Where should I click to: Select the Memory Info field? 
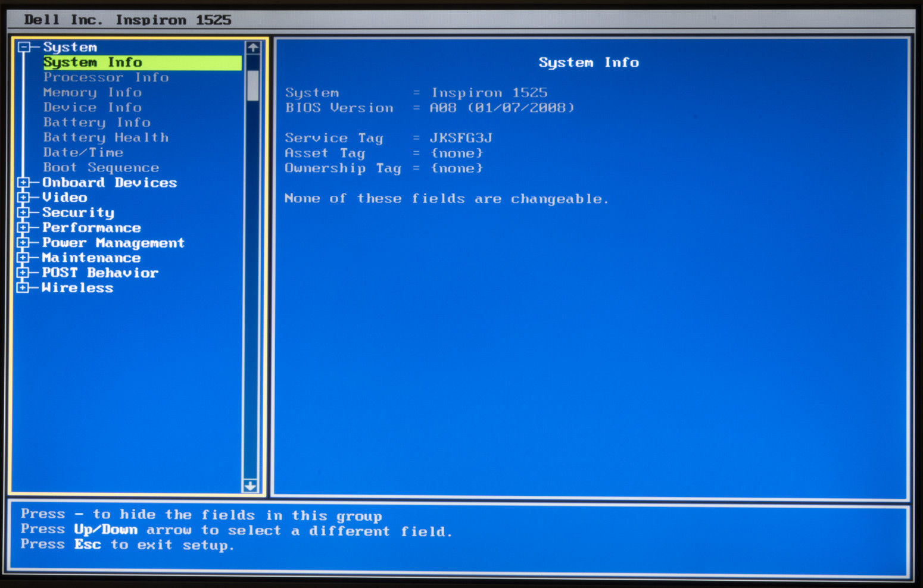click(92, 92)
